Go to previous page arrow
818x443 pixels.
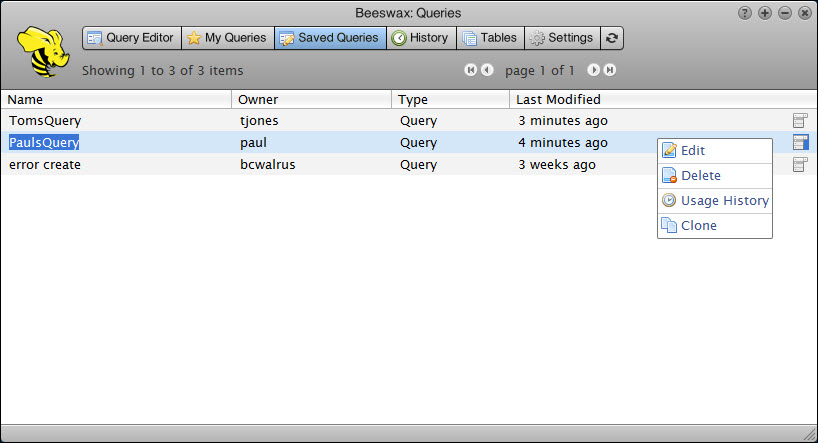point(487,70)
